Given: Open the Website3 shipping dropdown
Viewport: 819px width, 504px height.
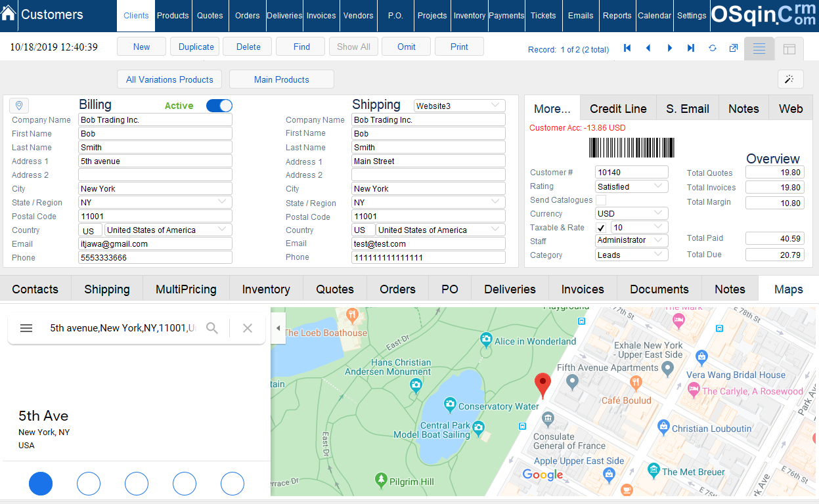Looking at the screenshot, I should pyautogui.click(x=460, y=106).
